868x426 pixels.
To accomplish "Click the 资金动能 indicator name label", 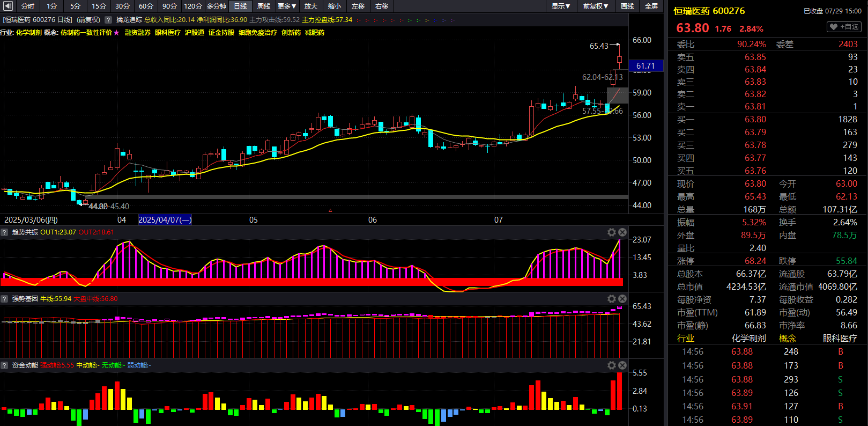I will 25,365.
